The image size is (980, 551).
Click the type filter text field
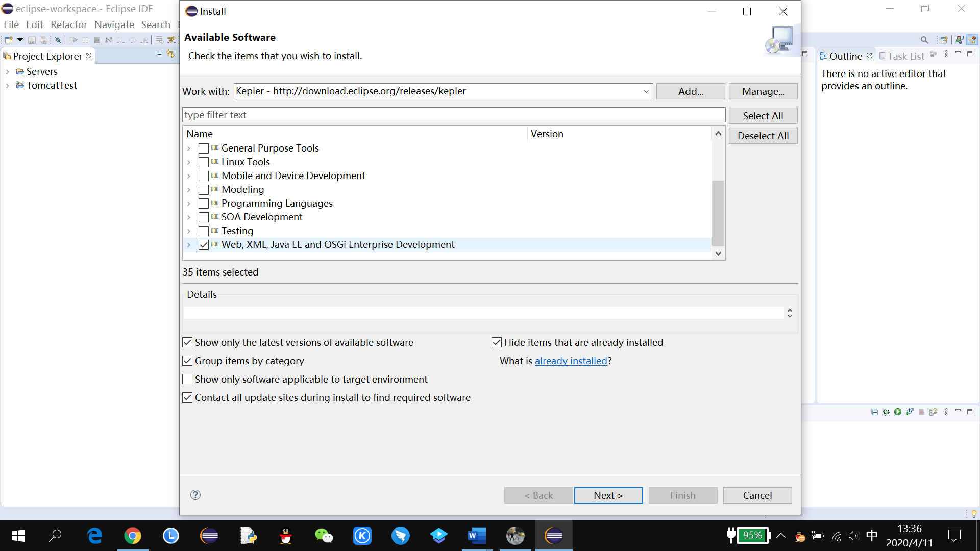(453, 115)
